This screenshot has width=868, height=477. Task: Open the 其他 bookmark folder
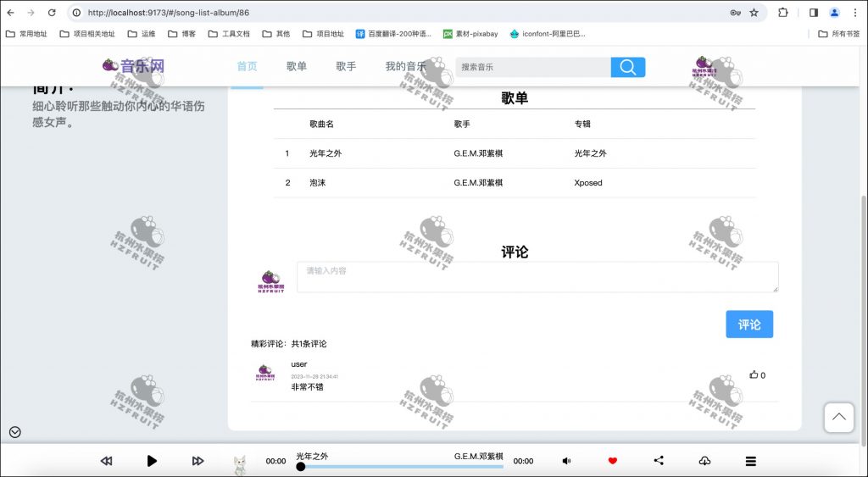point(276,34)
